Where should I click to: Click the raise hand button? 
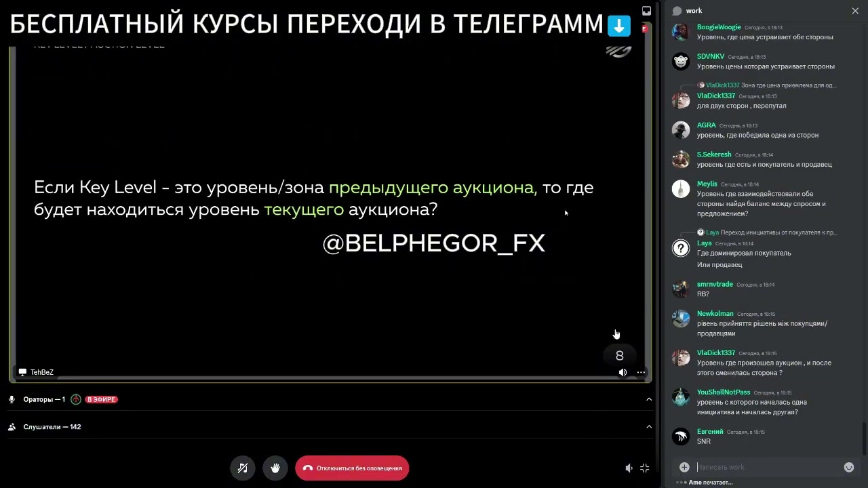275,468
